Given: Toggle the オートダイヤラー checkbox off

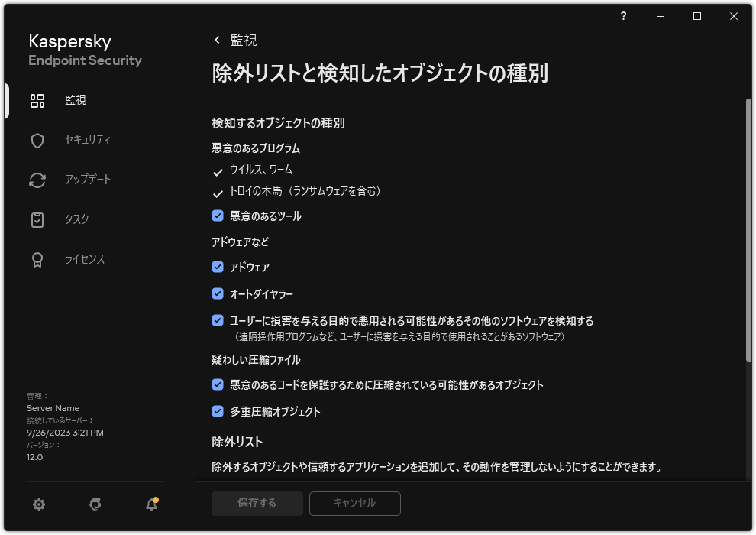Looking at the screenshot, I should pos(216,294).
